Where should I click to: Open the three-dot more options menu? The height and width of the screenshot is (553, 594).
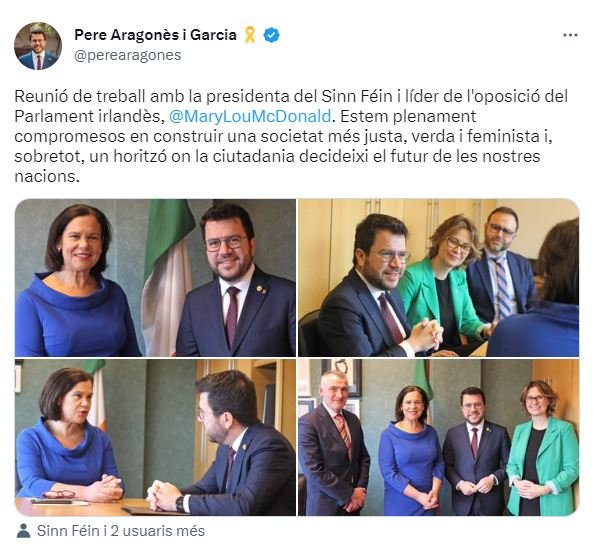coord(570,35)
